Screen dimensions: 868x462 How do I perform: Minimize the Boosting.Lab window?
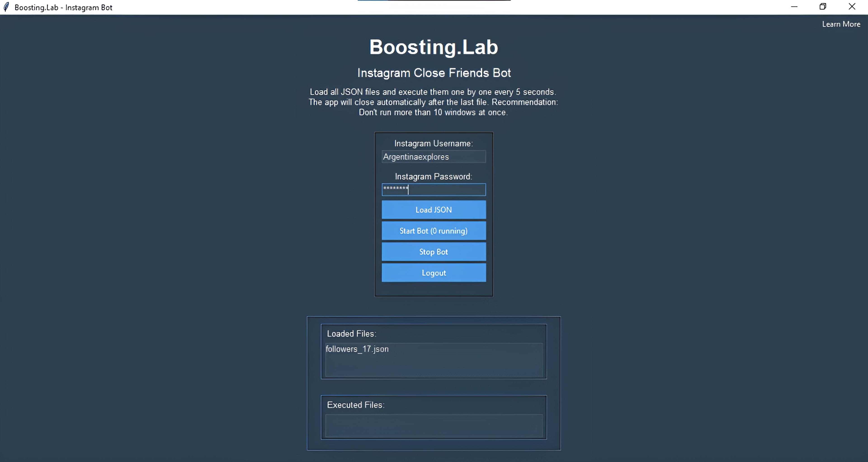794,7
